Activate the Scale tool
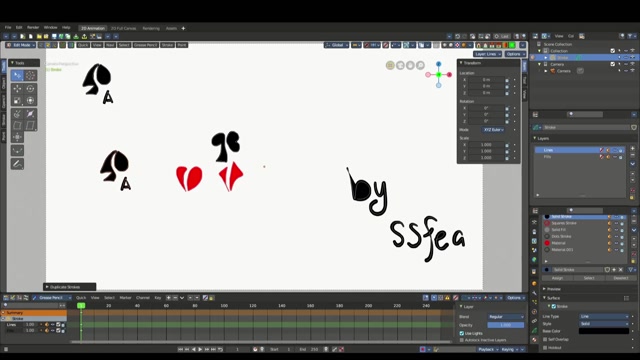The height and width of the screenshot is (360, 640). coord(17,100)
